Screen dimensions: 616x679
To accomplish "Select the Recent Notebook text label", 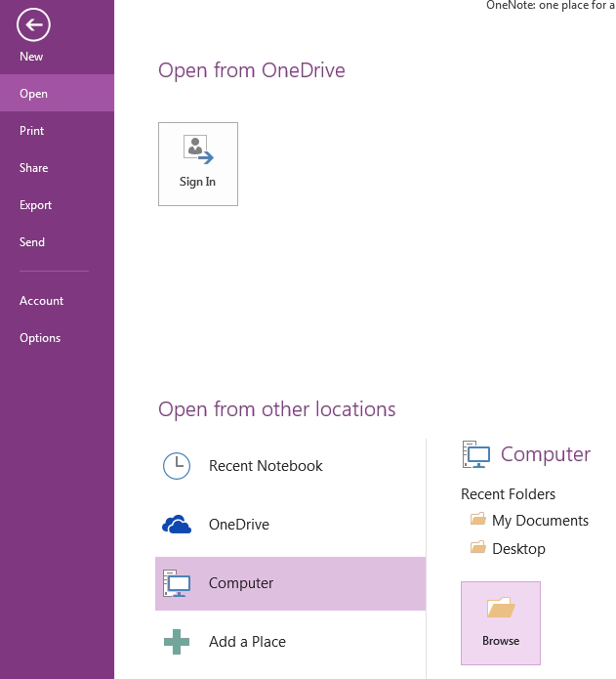I will tap(266, 466).
